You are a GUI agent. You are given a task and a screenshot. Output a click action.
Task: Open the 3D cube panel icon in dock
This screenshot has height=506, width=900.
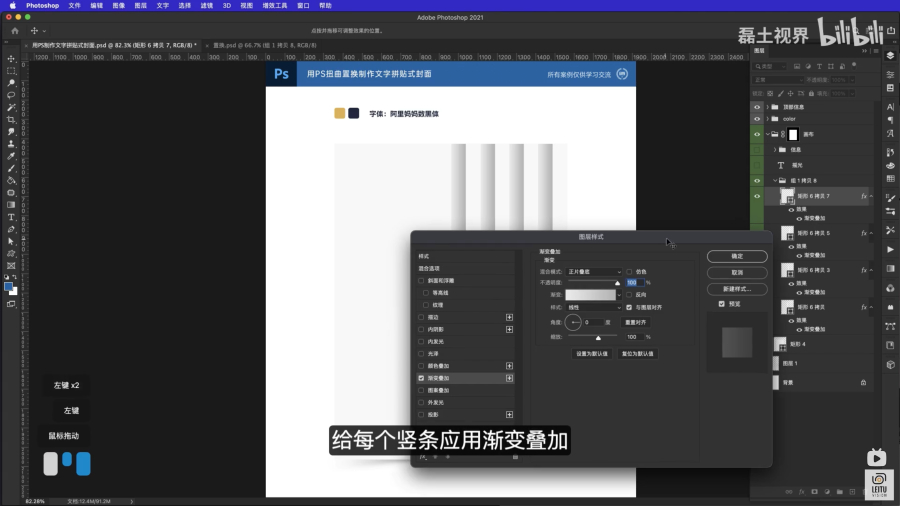(x=890, y=364)
